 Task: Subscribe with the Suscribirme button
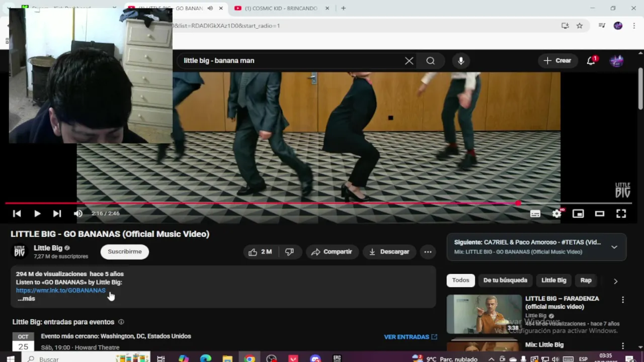click(x=125, y=252)
